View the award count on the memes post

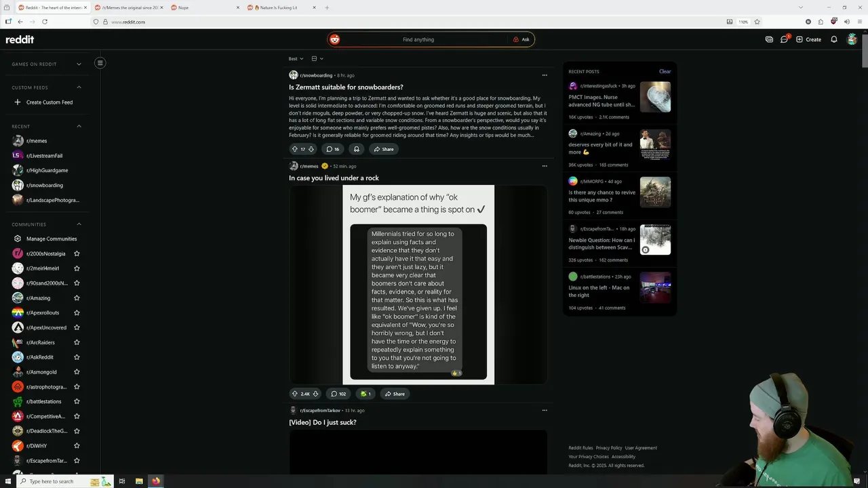click(366, 394)
